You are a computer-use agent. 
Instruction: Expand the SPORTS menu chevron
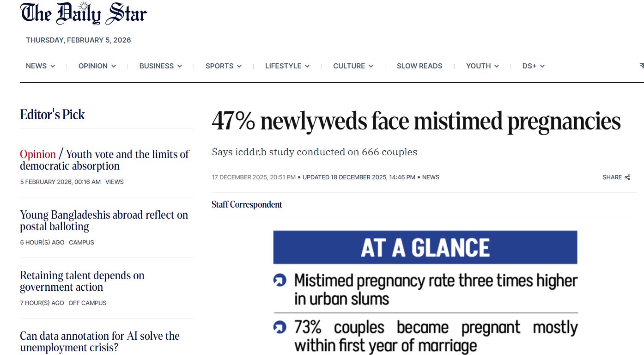point(239,66)
